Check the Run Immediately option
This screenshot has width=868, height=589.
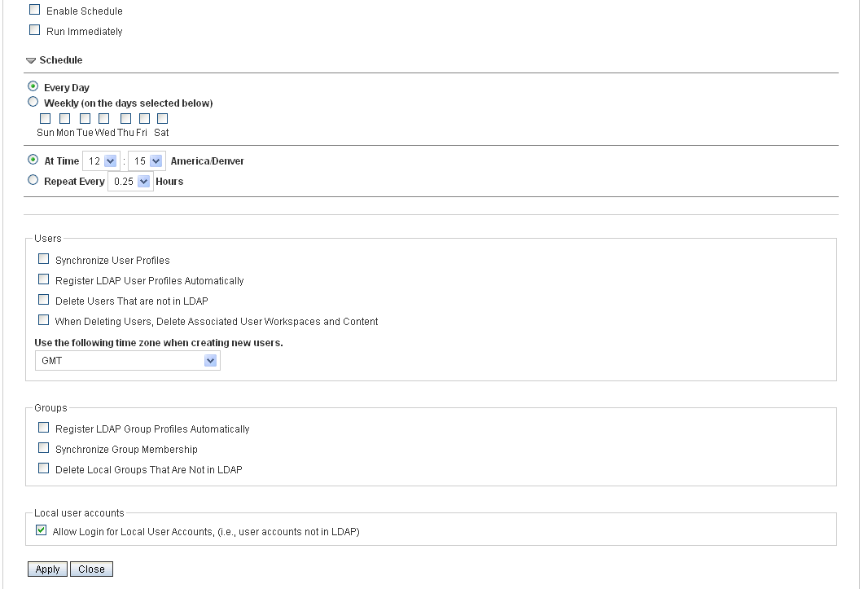pos(34,31)
